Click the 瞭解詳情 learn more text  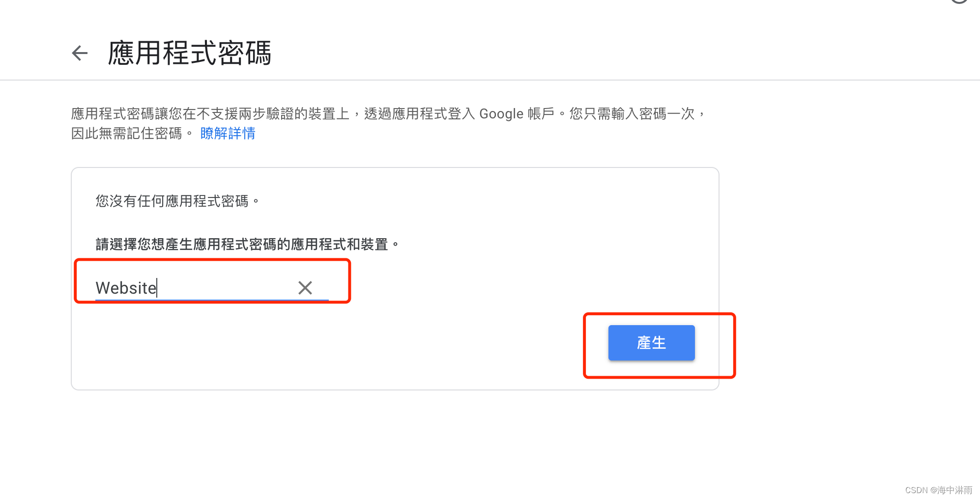pyautogui.click(x=227, y=133)
